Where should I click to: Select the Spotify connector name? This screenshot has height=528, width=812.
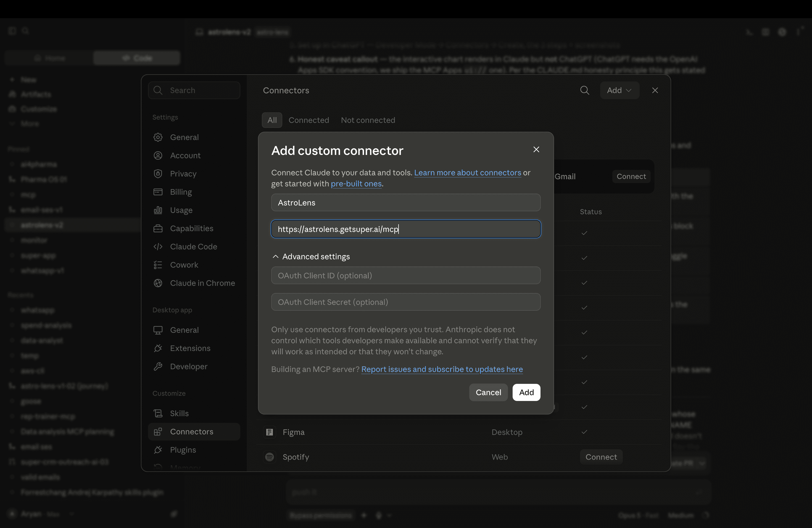pos(296,457)
